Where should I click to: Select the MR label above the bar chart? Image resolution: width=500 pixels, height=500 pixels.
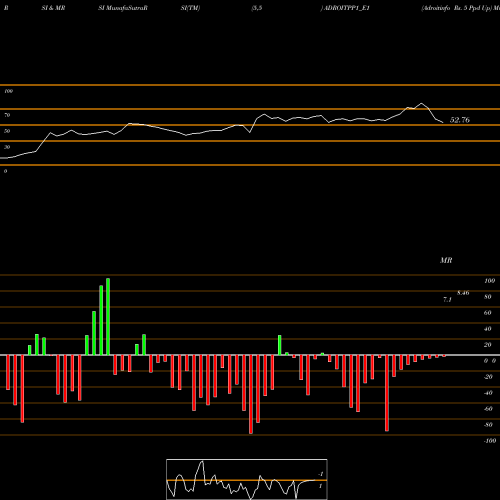446,260
